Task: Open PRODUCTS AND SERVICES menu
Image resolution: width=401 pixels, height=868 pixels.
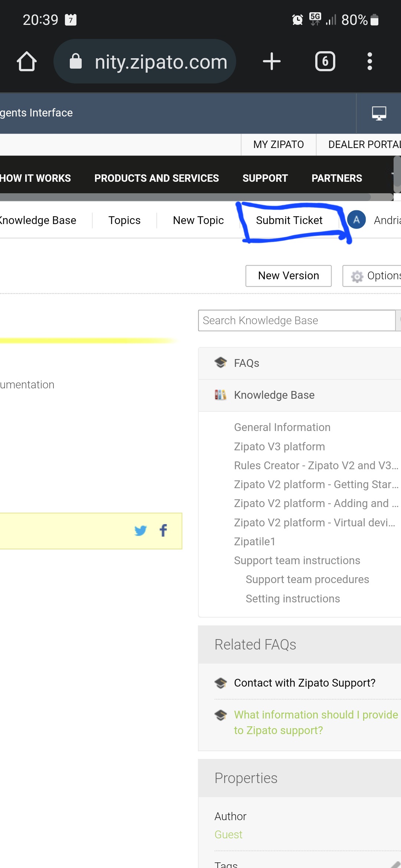Action: pyautogui.click(x=156, y=178)
